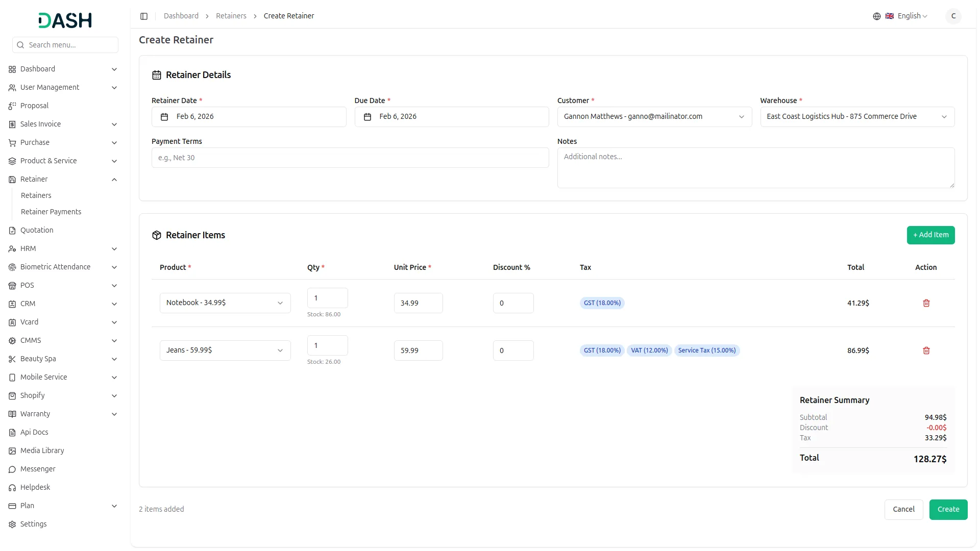Click Retainer Date calendar icon
Screen dimensions: 980x551
point(164,117)
